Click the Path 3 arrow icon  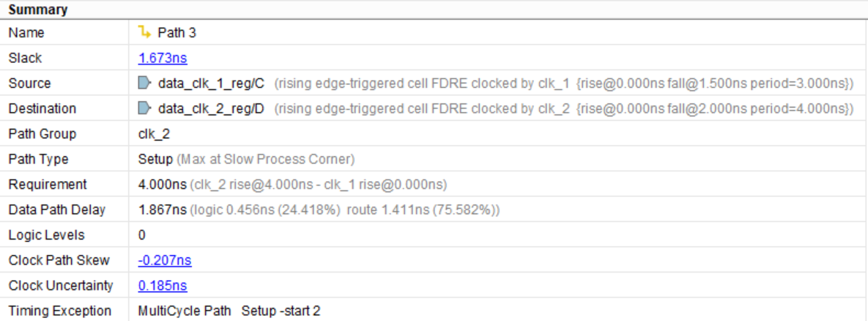point(144,32)
